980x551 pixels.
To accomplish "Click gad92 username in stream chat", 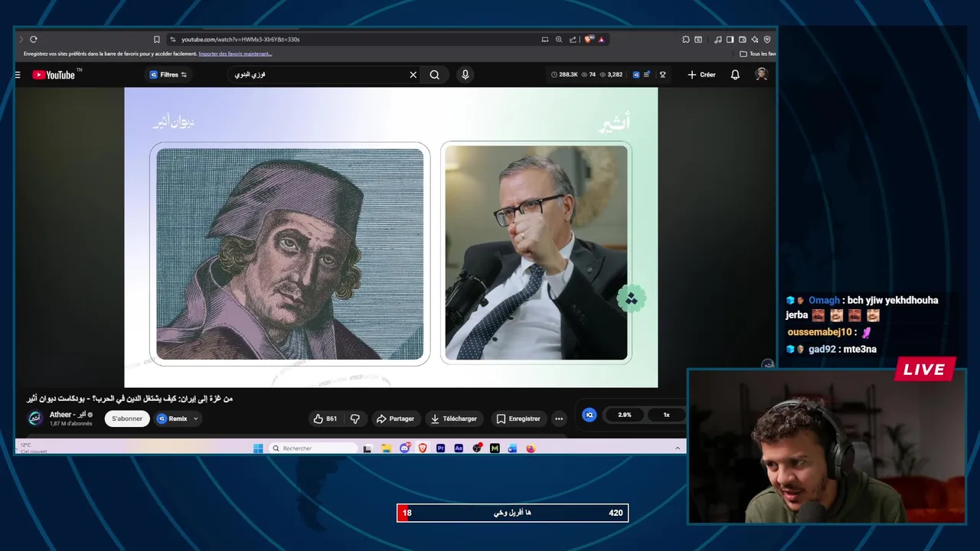I will 821,349.
